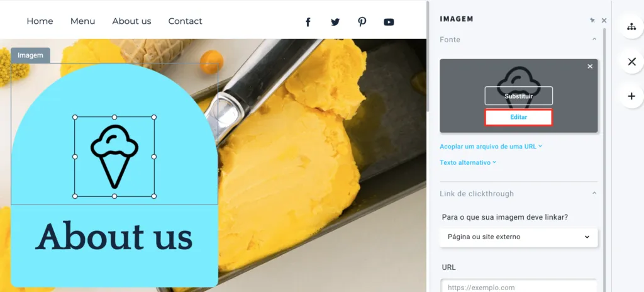Click into the URL input field
Image resolution: width=644 pixels, height=292 pixels.
pos(519,287)
